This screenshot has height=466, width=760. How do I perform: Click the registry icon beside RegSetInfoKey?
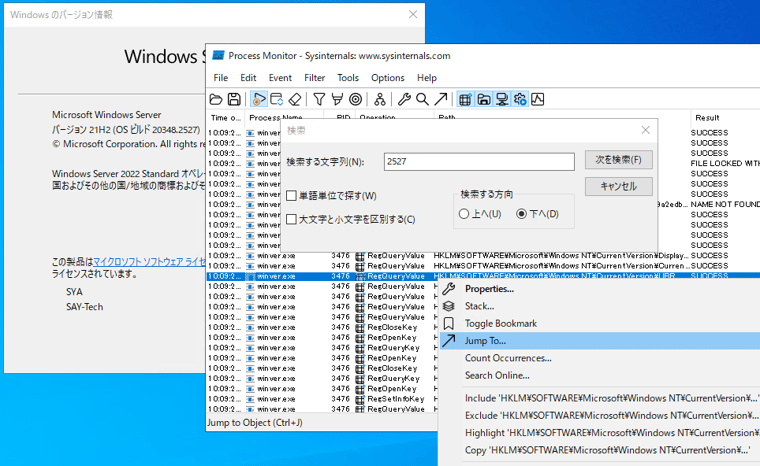point(360,399)
